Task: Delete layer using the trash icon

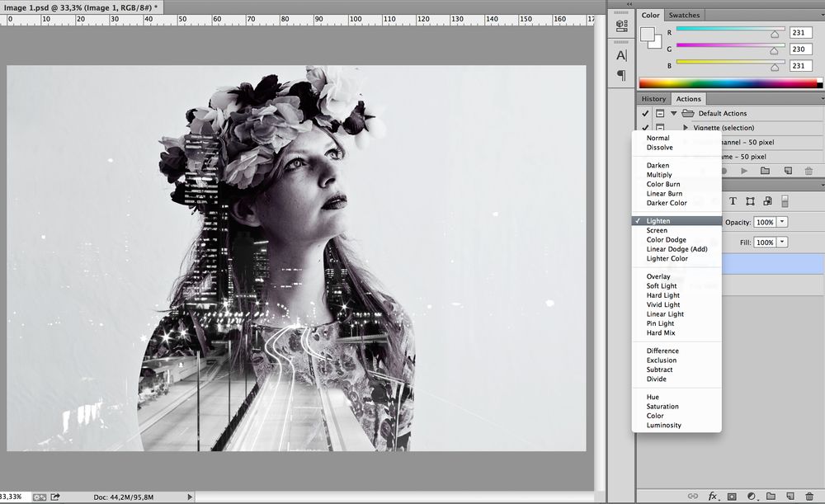Action: [808, 497]
